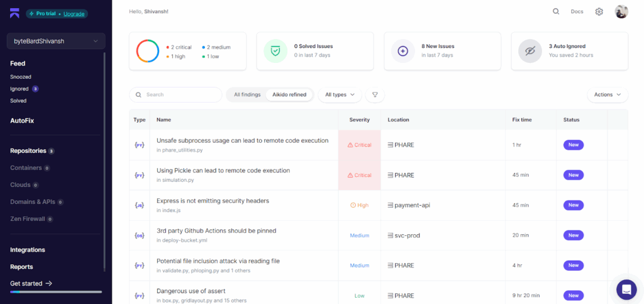Sort by the Severity column header
The height and width of the screenshot is (304, 644).
pos(359,120)
